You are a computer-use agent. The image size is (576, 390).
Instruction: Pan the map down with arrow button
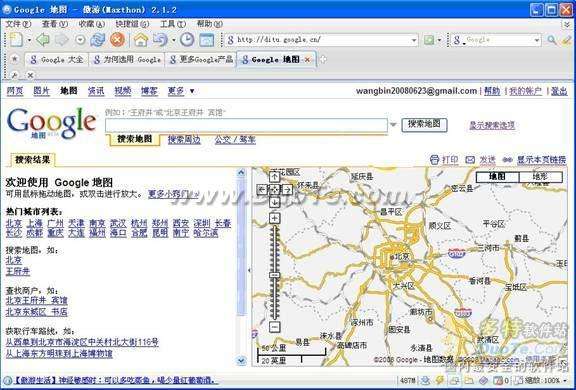275,202
